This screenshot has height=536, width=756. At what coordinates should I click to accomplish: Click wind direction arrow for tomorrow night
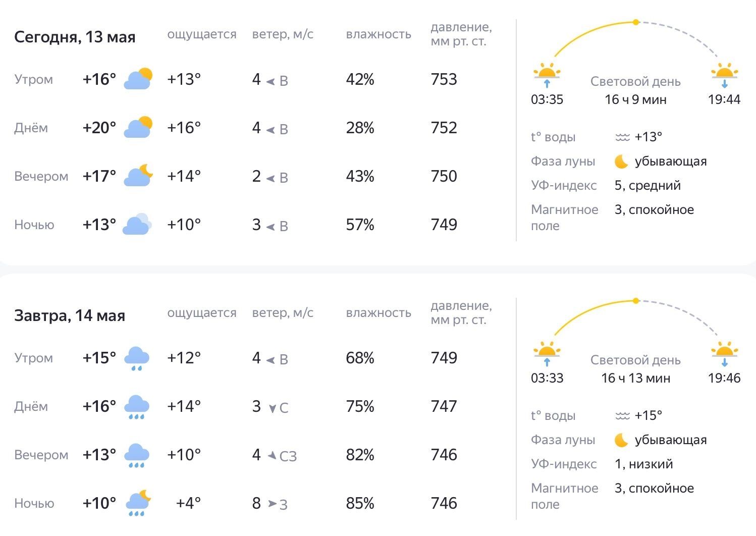click(x=273, y=503)
